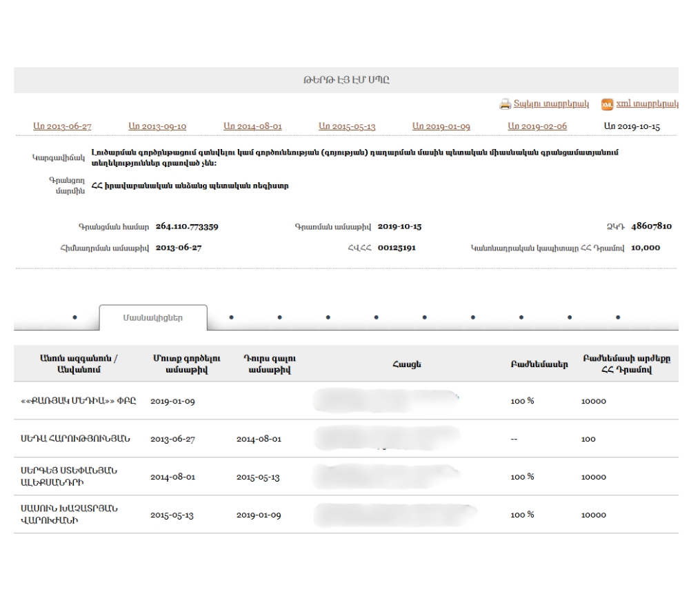View the Առ 2014-08-01 record version
700x592 pixels.
pyautogui.click(x=252, y=126)
